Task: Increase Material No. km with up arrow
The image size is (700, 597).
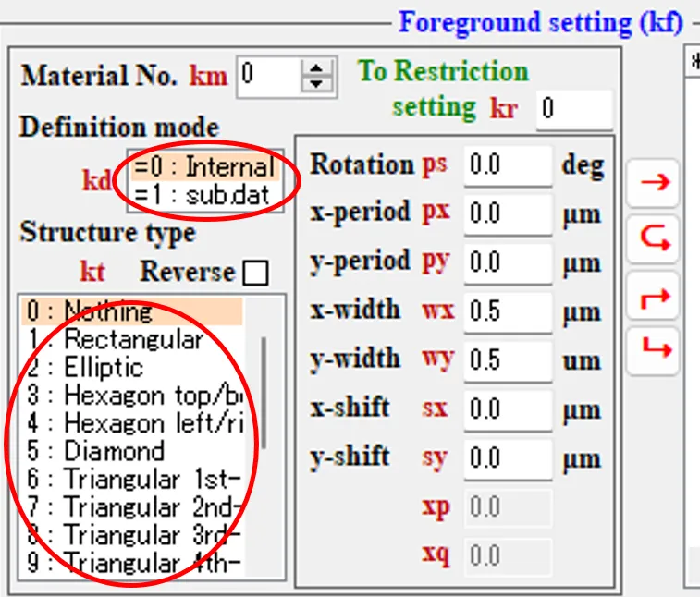Action: pos(316,68)
